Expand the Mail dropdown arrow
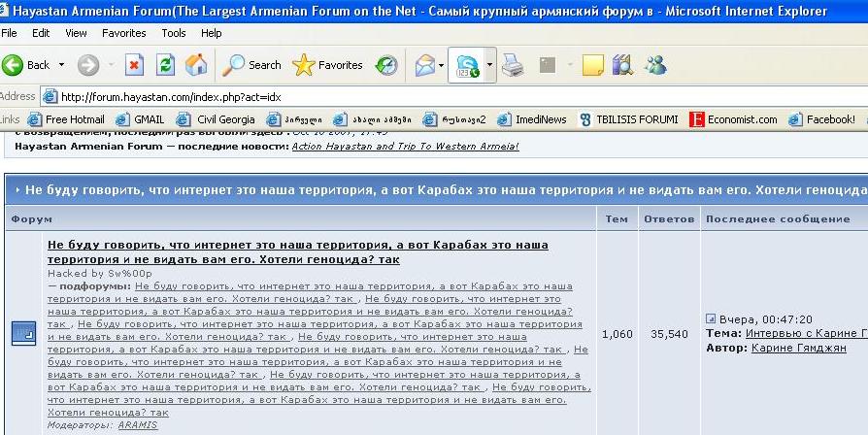This screenshot has height=435, width=868. coord(441,65)
